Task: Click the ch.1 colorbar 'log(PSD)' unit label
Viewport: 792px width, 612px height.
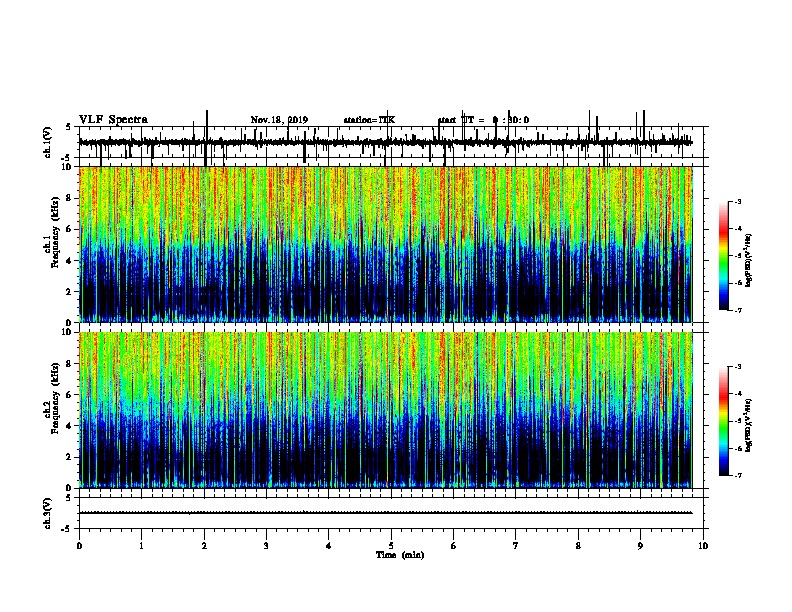Action: click(x=748, y=261)
